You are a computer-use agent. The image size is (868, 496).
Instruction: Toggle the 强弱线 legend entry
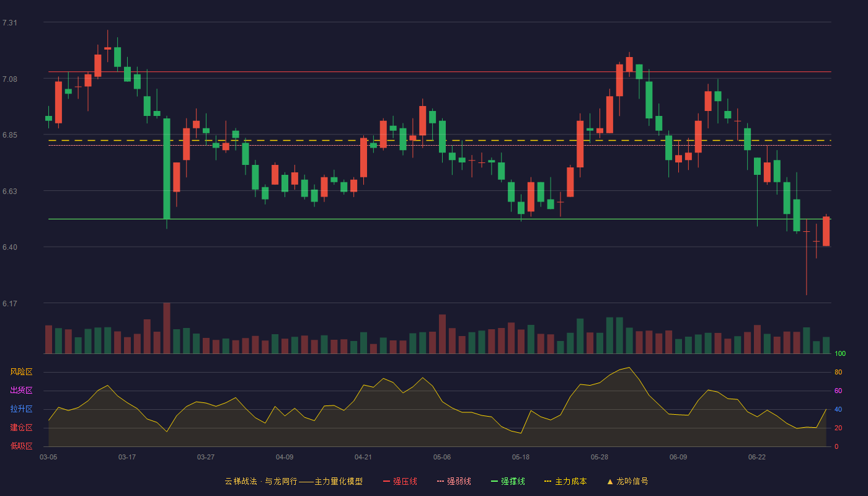(454, 481)
